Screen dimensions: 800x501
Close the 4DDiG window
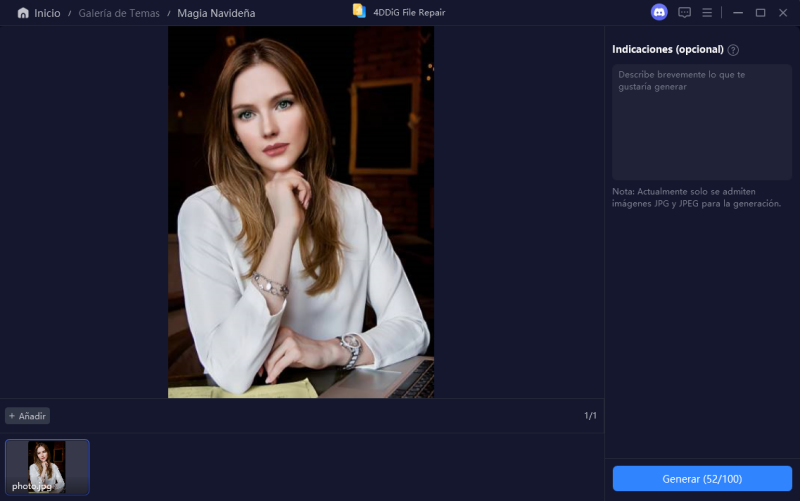click(x=783, y=13)
